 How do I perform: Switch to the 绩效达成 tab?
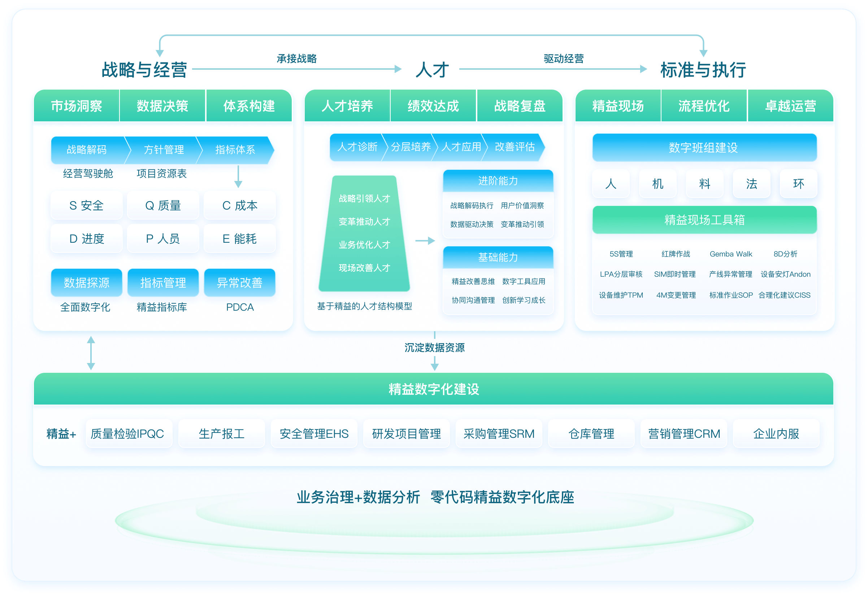point(433,106)
